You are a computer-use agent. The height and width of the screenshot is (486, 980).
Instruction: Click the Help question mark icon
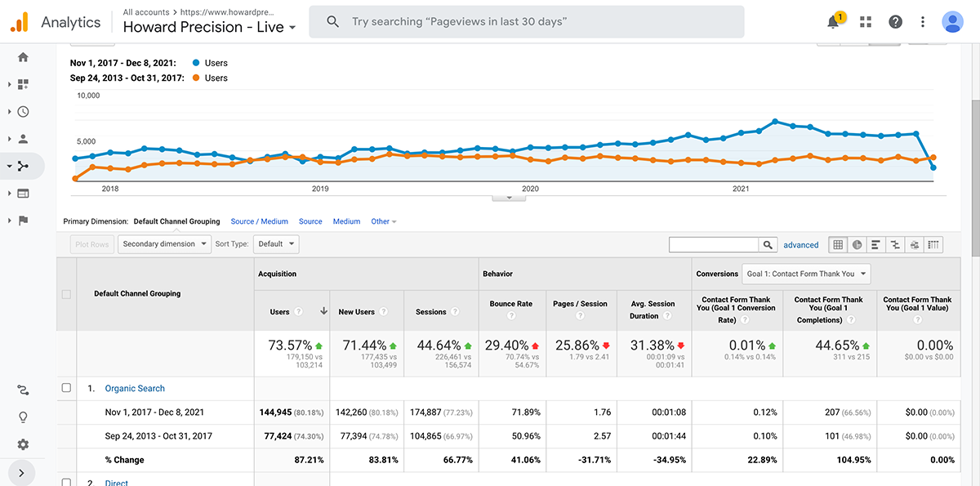pos(896,22)
